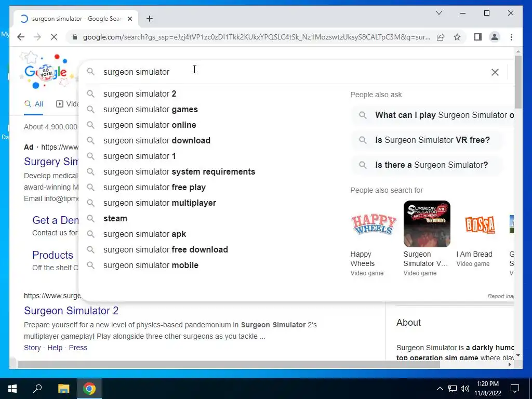Viewport: 532px width, 399px height.
Task: Click the browser back arrow
Action: (21, 37)
